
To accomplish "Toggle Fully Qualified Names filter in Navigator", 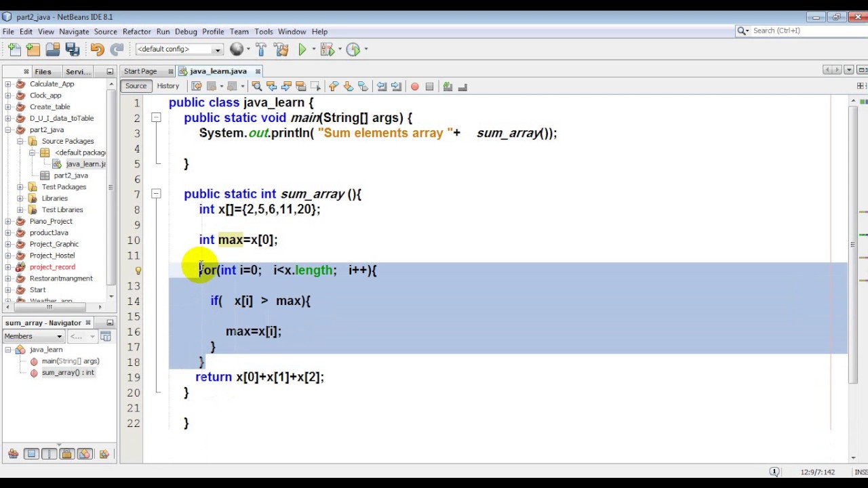I will 104,454.
